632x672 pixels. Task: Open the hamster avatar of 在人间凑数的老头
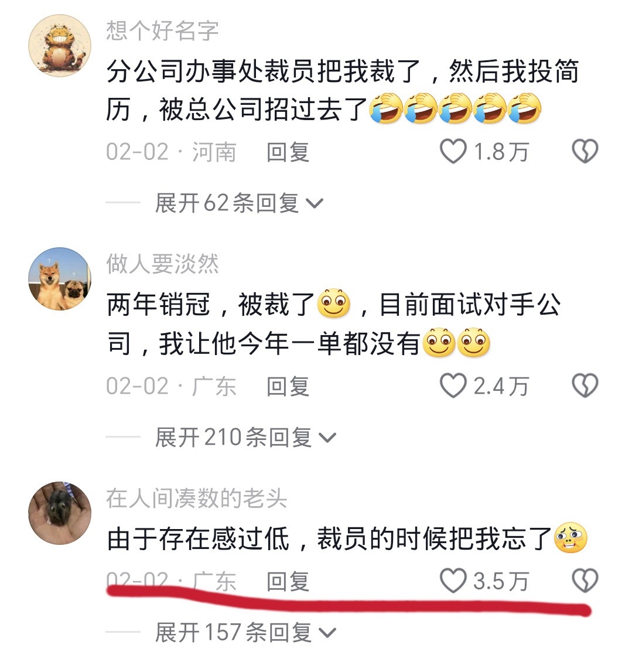pos(60,513)
